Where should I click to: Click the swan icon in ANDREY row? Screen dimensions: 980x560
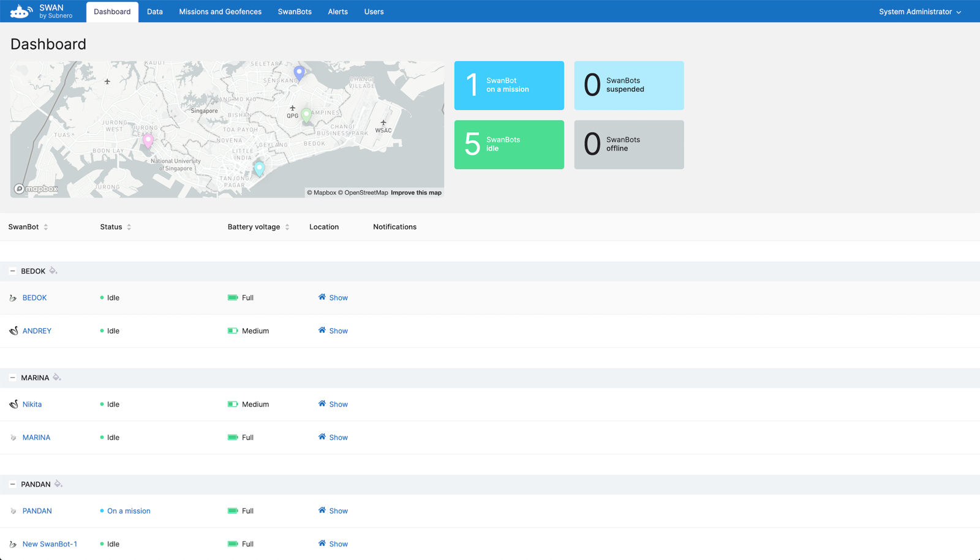tap(13, 331)
